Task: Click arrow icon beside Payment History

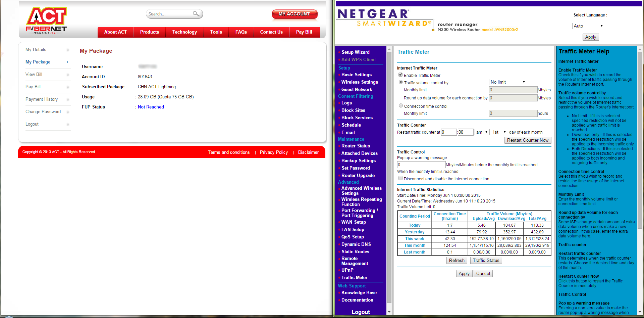Action: pos(68,100)
